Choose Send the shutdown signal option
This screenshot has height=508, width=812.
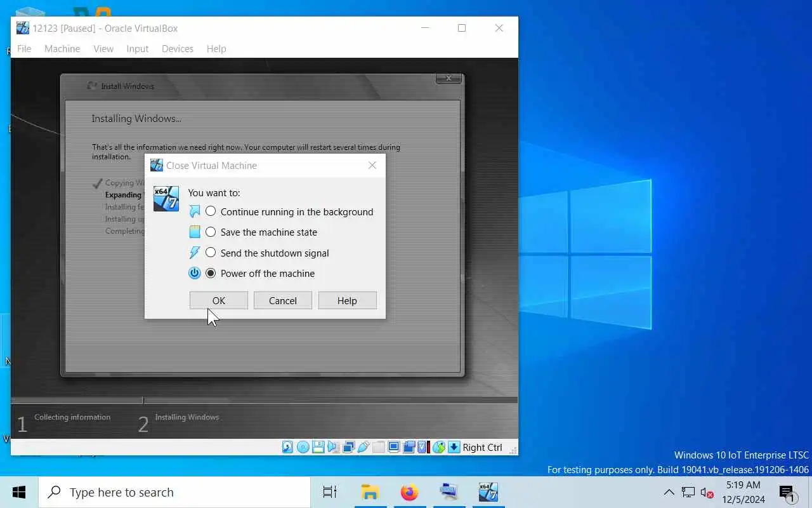pos(267,253)
